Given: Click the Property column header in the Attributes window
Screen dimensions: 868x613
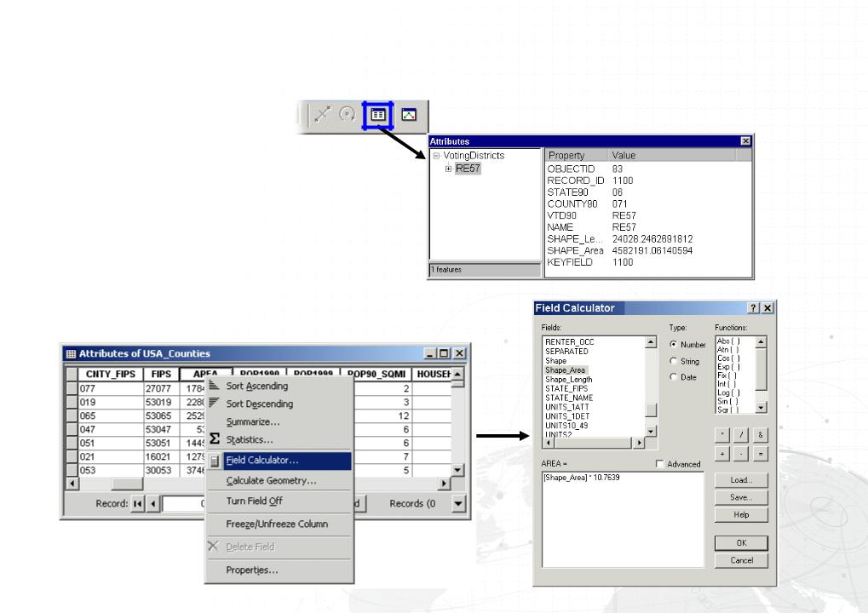Looking at the screenshot, I should (575, 156).
